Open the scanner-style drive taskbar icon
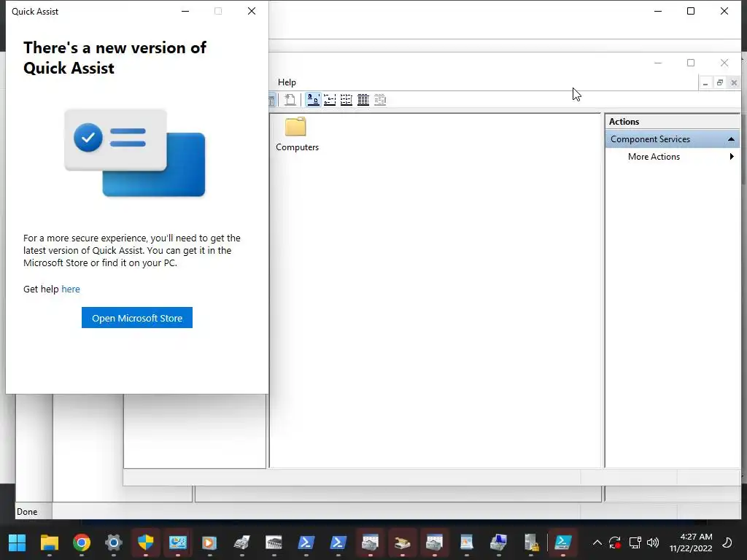This screenshot has width=747, height=560. 403,542
